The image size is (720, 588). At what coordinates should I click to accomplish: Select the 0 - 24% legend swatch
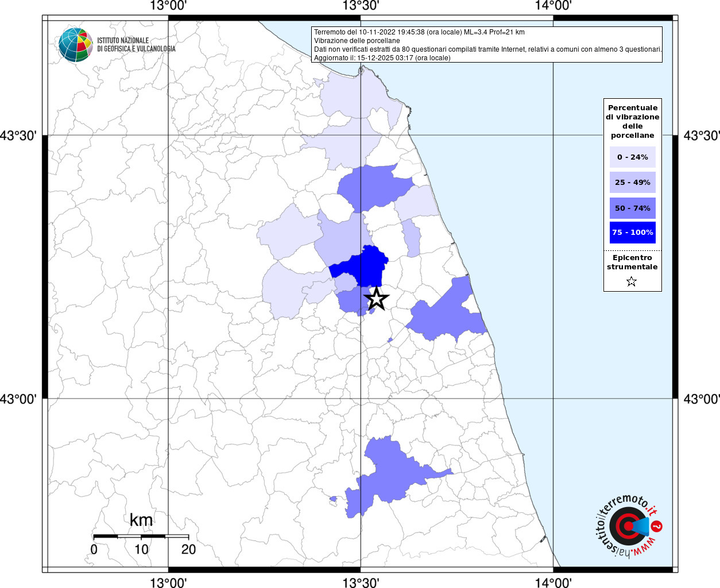(632, 157)
